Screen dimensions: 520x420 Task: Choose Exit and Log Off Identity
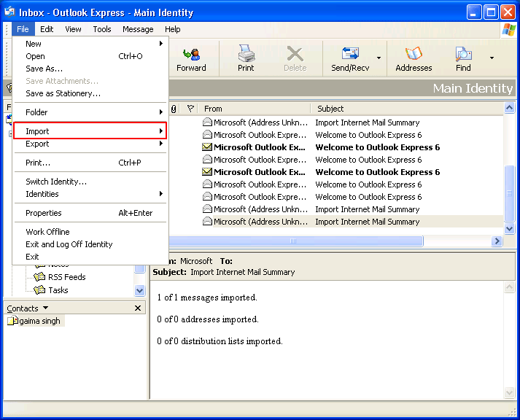click(x=90, y=244)
